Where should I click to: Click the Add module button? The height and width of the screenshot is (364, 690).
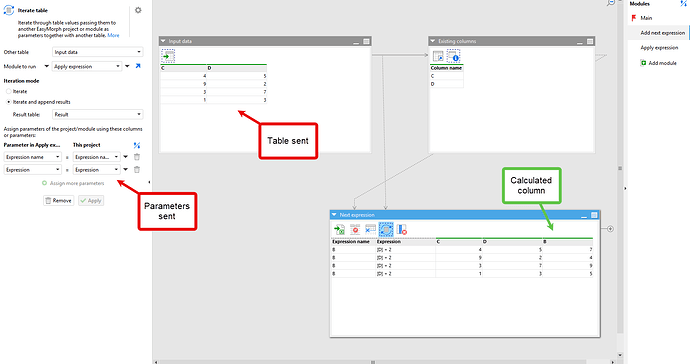pos(658,63)
